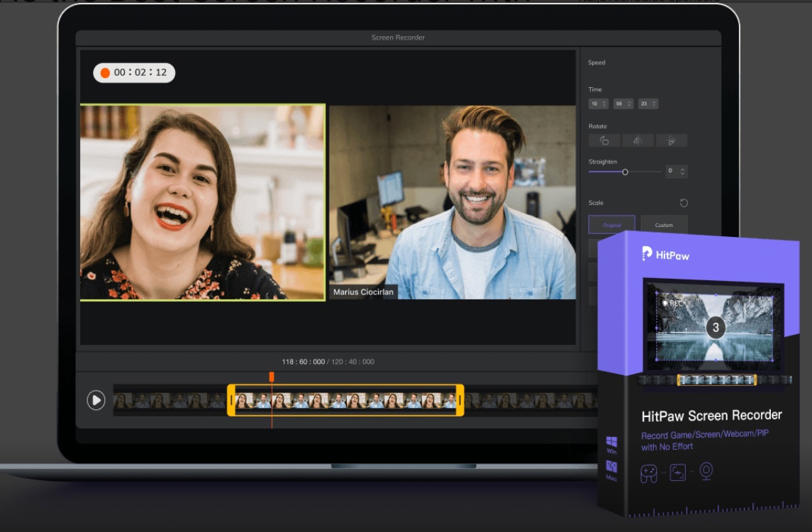Click the Straighten slider handle
The image size is (812, 532).
(625, 172)
